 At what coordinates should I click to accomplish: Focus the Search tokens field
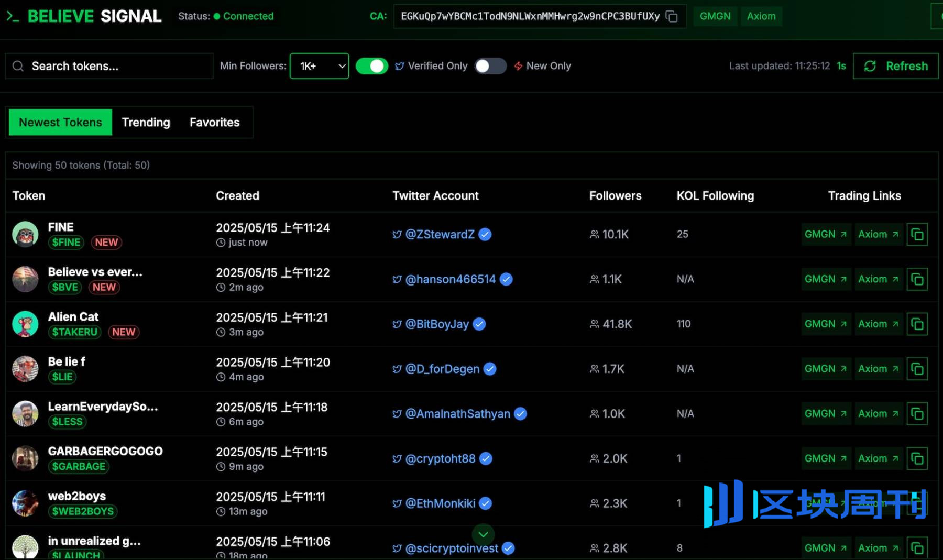[109, 66]
